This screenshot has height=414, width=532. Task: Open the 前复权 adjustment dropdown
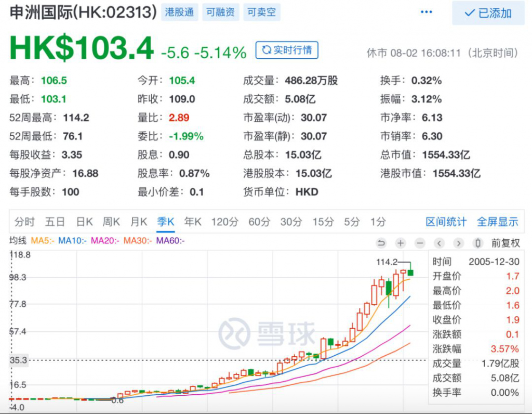point(506,243)
